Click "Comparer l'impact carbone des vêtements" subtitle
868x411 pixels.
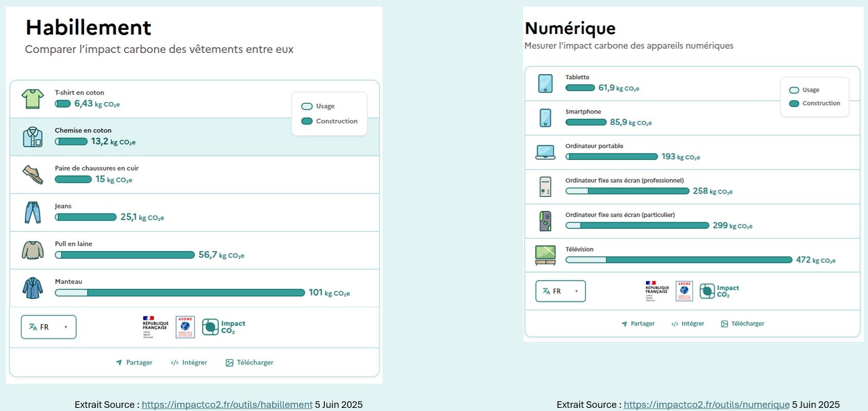[159, 49]
